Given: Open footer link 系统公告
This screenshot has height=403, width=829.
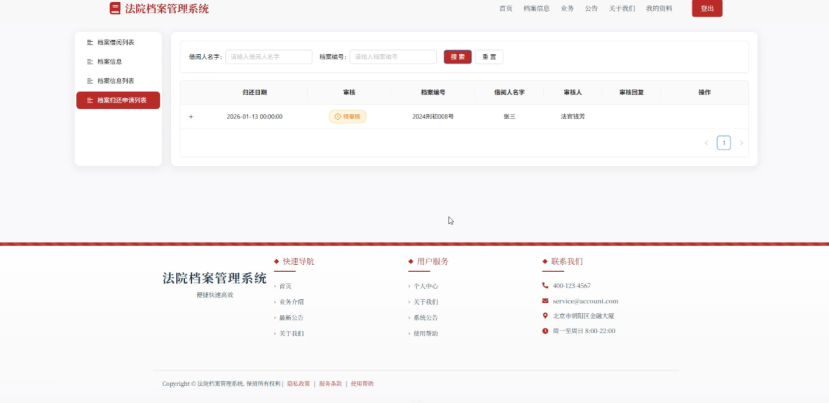Looking at the screenshot, I should coord(426,318).
